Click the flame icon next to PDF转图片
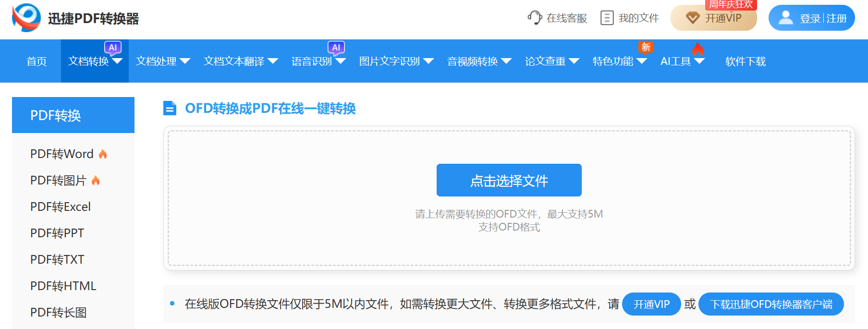 point(96,180)
